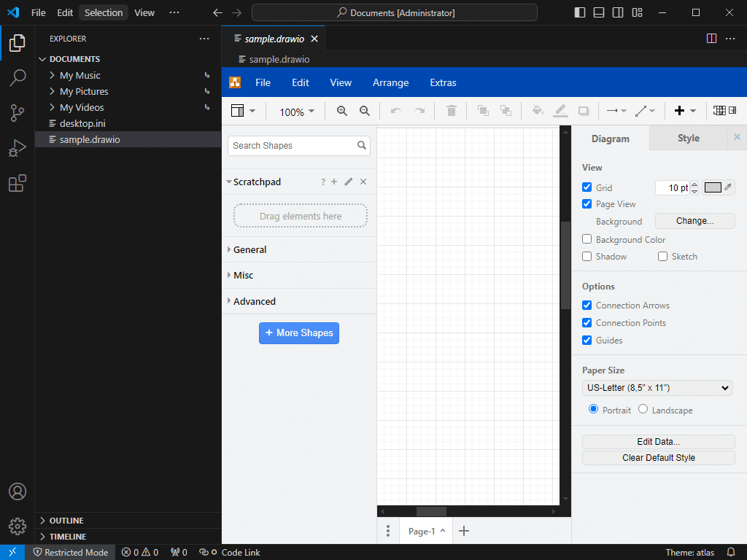The height and width of the screenshot is (560, 747).
Task: Toggle the format panel icon in toolbar
Action: pos(732,111)
